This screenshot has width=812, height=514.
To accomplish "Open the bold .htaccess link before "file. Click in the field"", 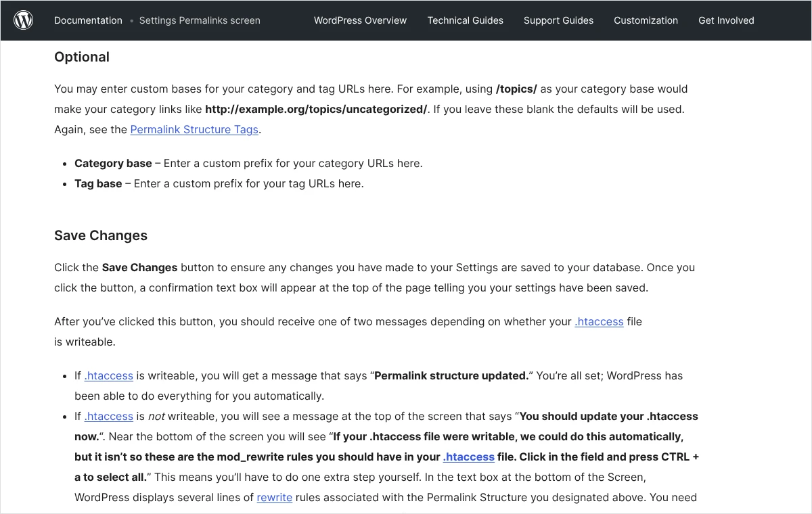I will (469, 457).
